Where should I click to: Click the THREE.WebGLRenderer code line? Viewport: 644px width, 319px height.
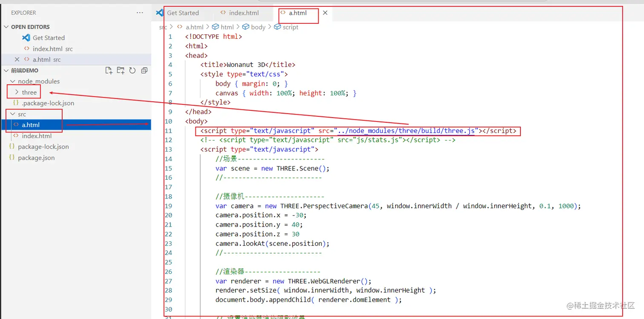[293, 281]
